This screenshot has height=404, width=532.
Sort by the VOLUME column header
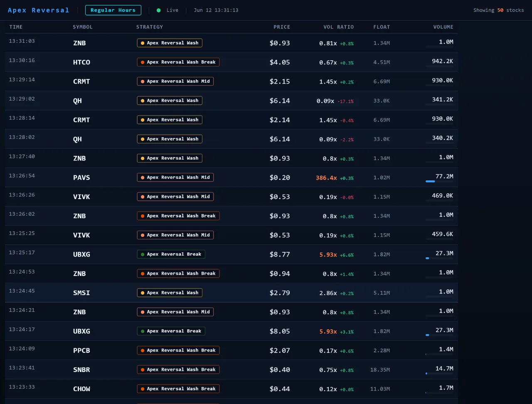(x=443, y=27)
